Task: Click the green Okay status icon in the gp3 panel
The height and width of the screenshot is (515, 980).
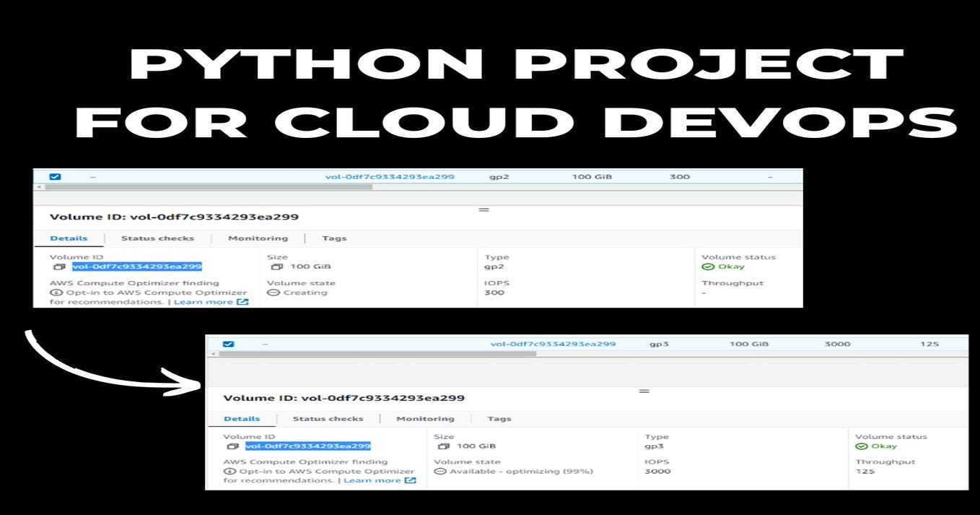Action: click(862, 446)
